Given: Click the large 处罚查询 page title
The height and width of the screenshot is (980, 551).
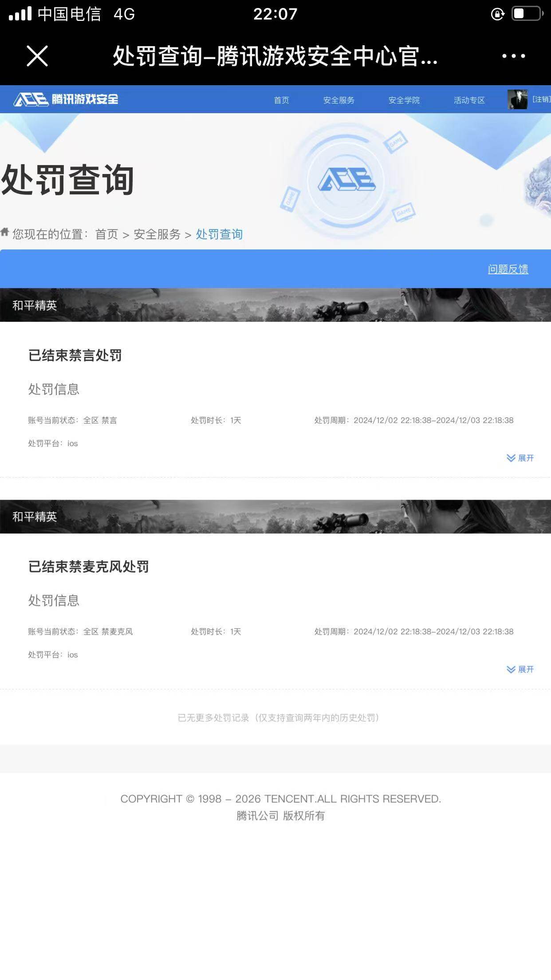Looking at the screenshot, I should click(x=67, y=180).
